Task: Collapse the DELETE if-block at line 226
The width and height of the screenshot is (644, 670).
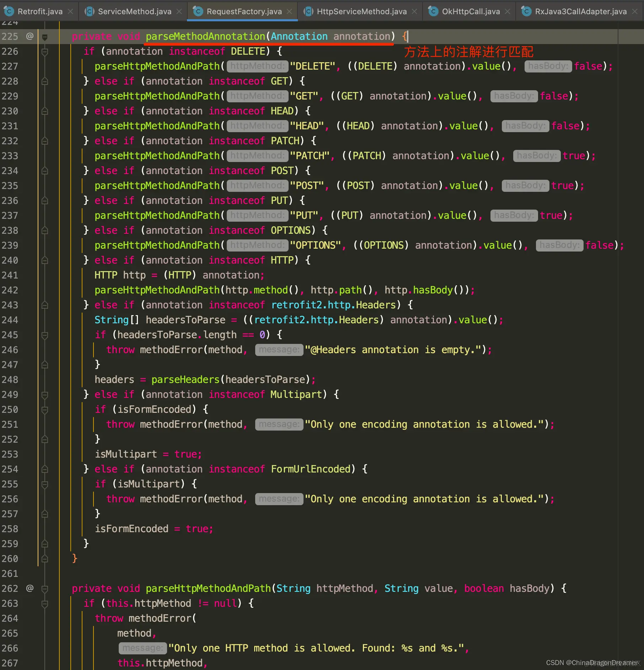Action: [x=45, y=52]
